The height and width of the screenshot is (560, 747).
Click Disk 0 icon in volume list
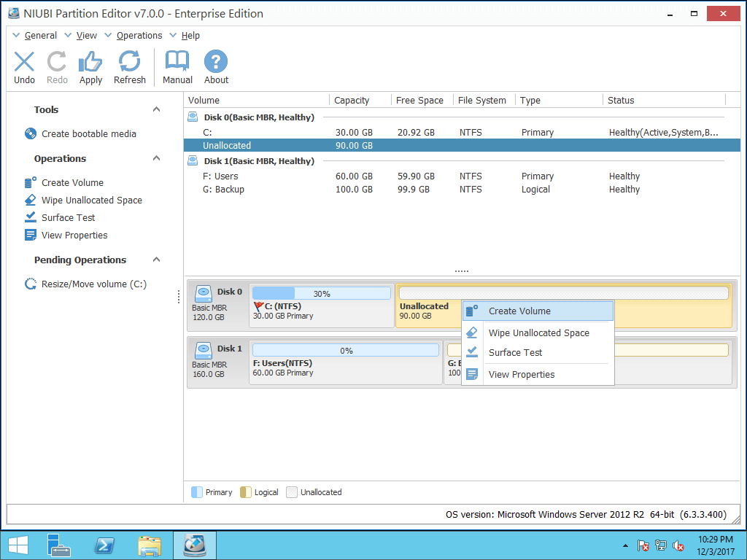click(x=193, y=117)
